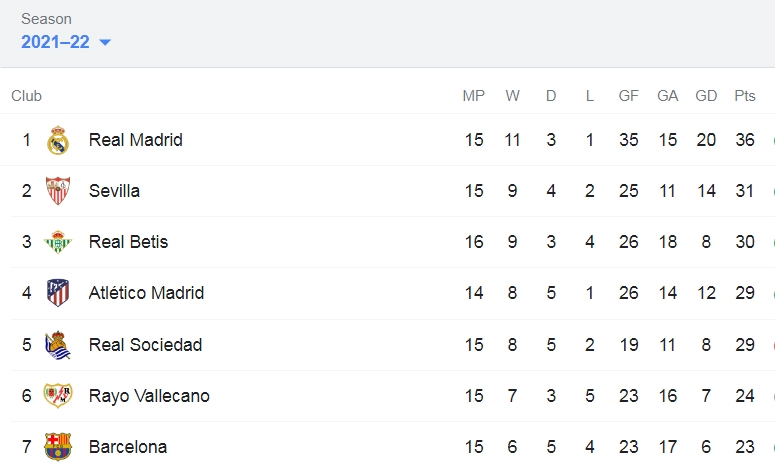
Task: Click the Rayo Vallecano crest
Action: pyautogui.click(x=58, y=395)
